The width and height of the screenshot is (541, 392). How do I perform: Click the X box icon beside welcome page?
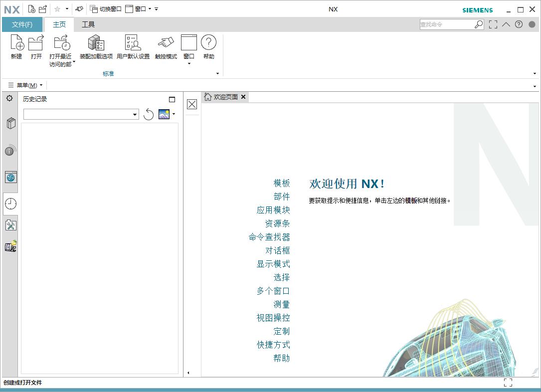[x=192, y=104]
